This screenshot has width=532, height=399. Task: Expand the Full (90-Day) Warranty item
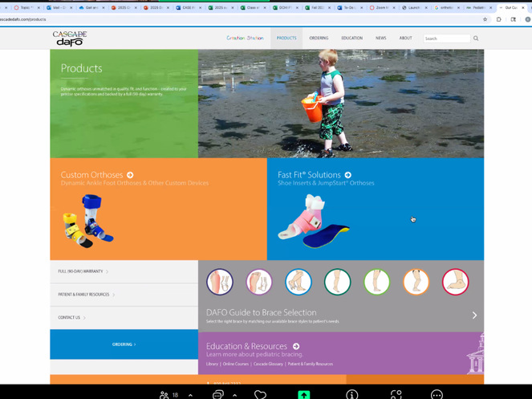tap(83, 271)
